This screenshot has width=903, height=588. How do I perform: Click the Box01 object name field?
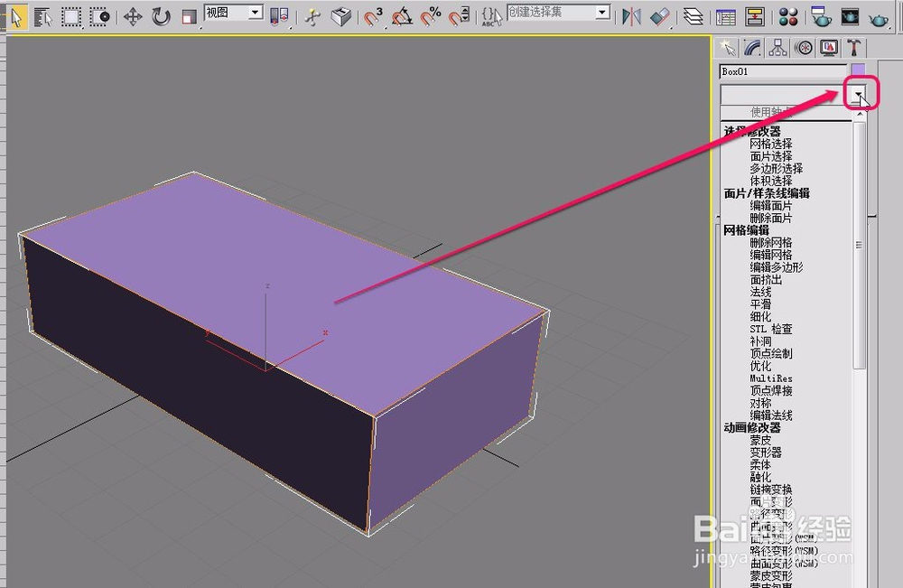(783, 71)
